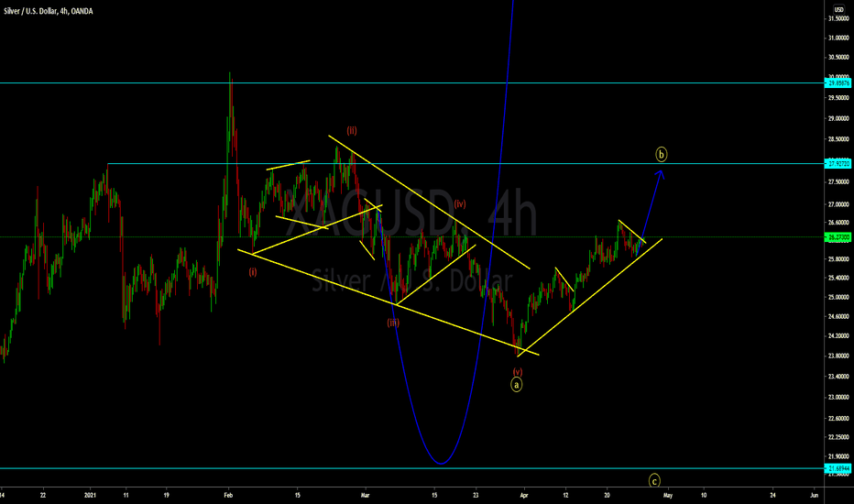
Task: Click the 31.00000 price axis label
Action: click(838, 38)
